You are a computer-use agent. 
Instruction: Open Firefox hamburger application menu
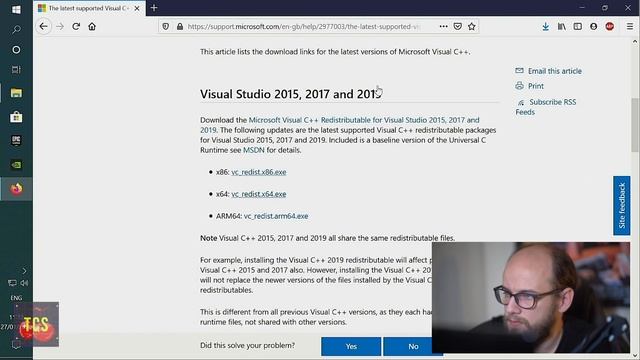630,27
